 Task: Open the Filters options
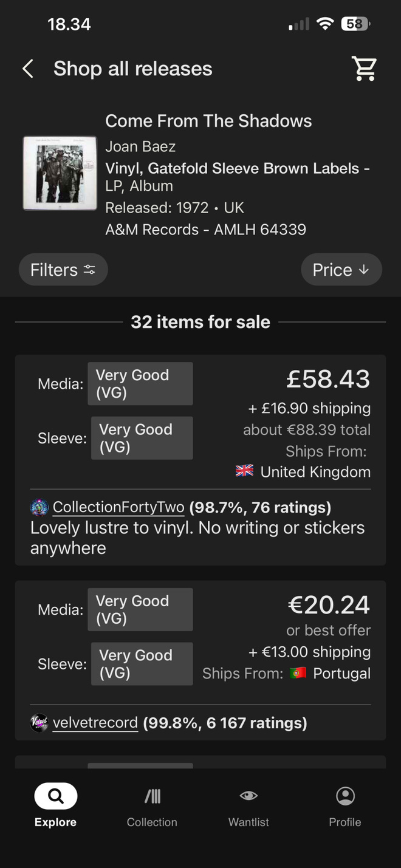click(x=63, y=270)
